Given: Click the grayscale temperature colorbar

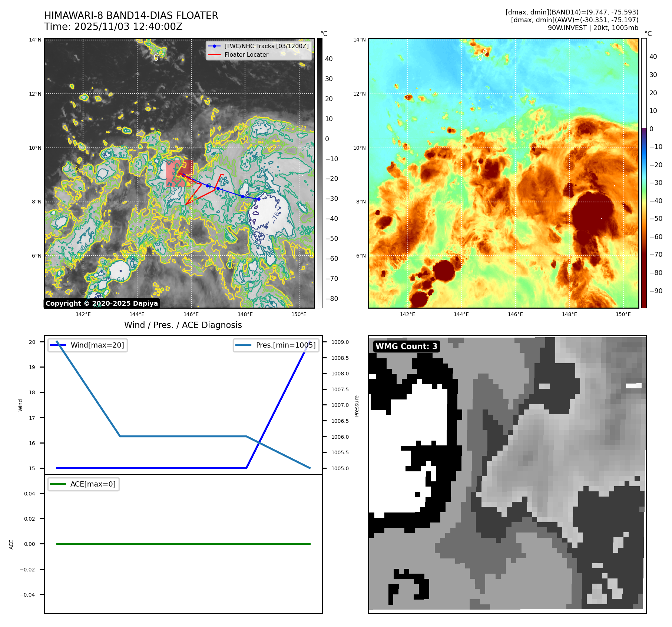Looking at the screenshot, I should pos(320,173).
